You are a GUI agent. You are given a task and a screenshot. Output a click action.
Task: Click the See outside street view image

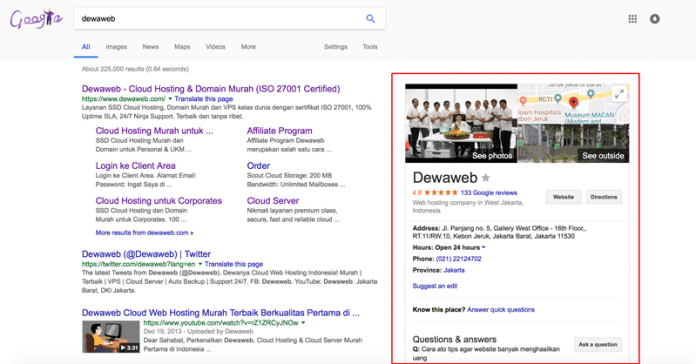[573, 143]
